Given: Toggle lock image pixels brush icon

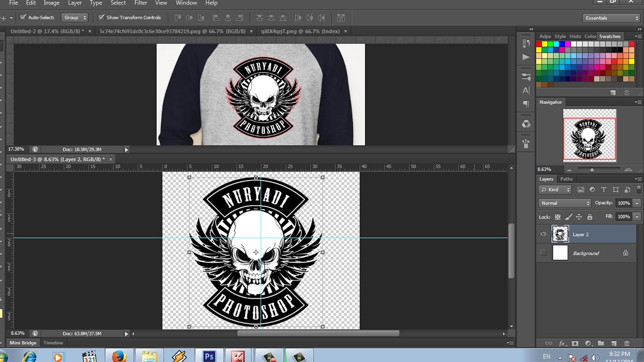Looking at the screenshot, I should 569,217.
